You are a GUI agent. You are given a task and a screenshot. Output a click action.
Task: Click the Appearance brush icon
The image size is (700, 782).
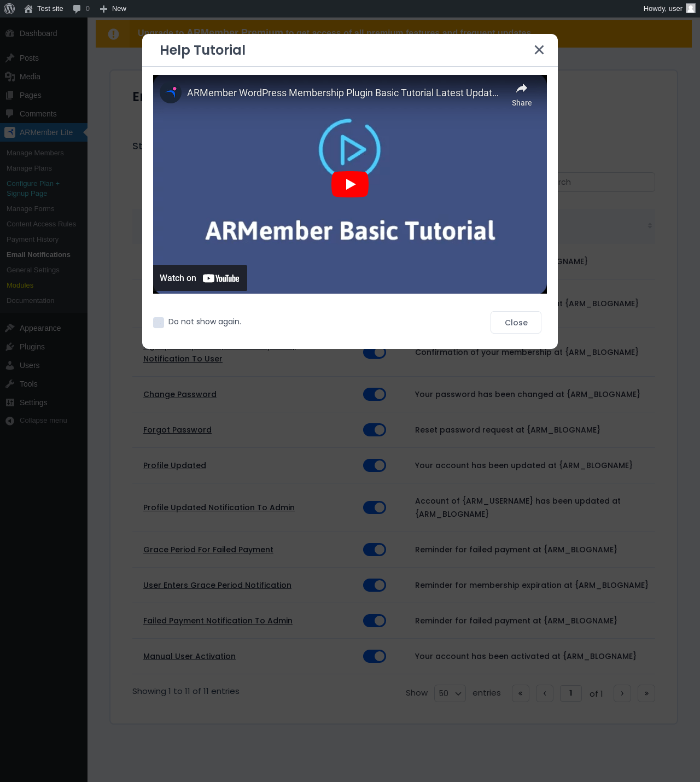click(10, 328)
